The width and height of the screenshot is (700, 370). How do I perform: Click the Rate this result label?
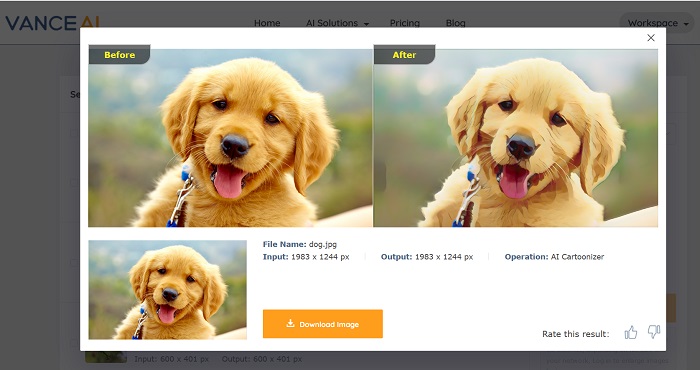tap(575, 334)
